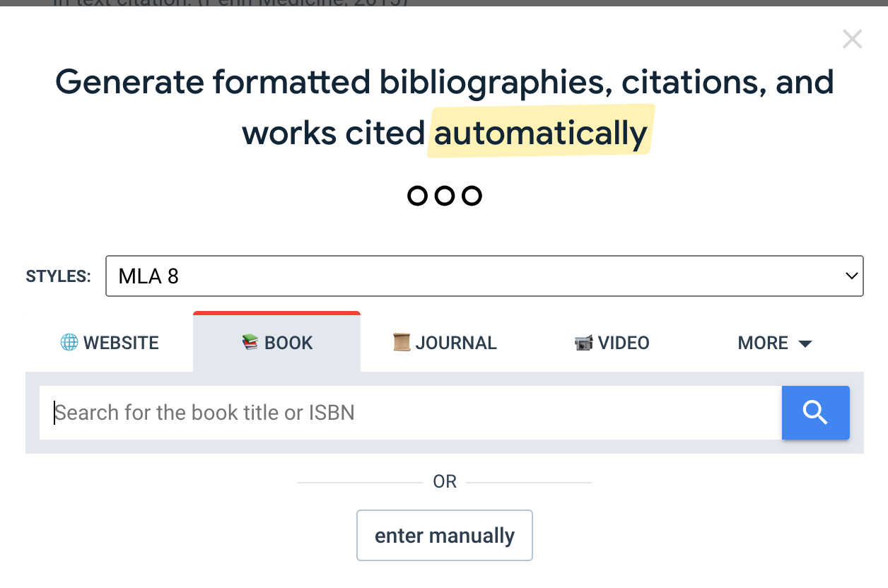
Task: Open the MLA 8 styles dropdown
Action: pos(484,276)
